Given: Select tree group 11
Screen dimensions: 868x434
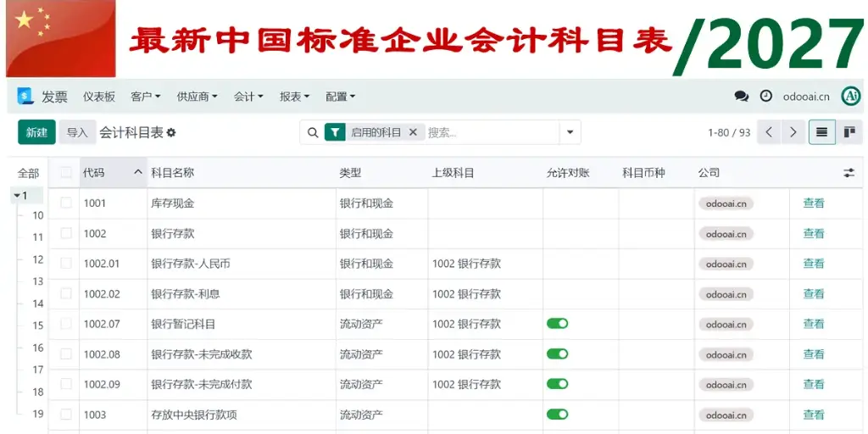Looking at the screenshot, I should coord(37,237).
